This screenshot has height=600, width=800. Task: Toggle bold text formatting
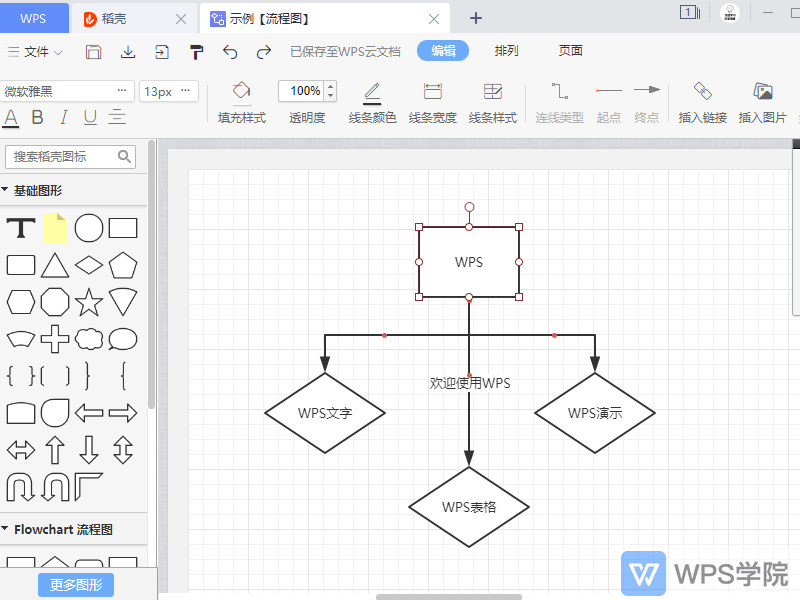[x=37, y=117]
